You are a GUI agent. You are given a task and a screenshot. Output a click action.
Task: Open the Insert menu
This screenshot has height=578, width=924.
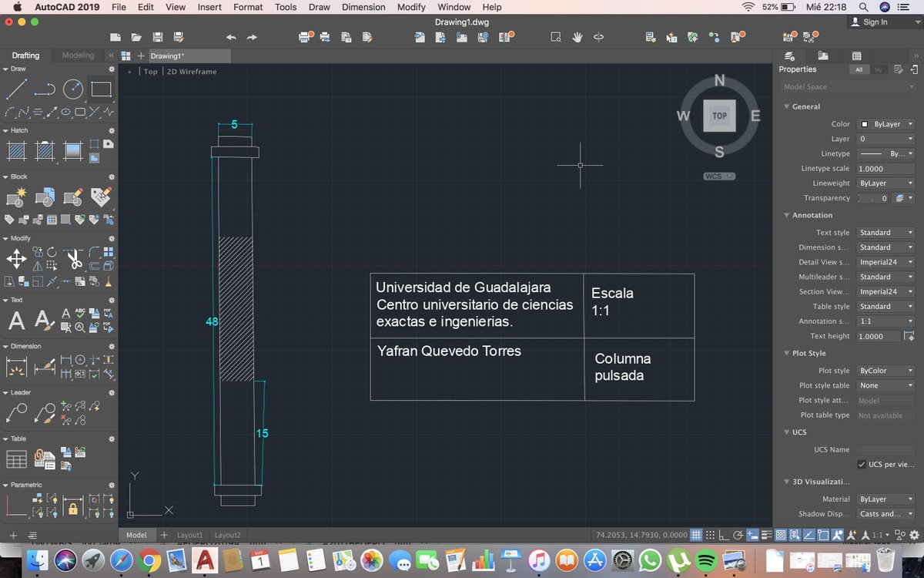click(209, 7)
